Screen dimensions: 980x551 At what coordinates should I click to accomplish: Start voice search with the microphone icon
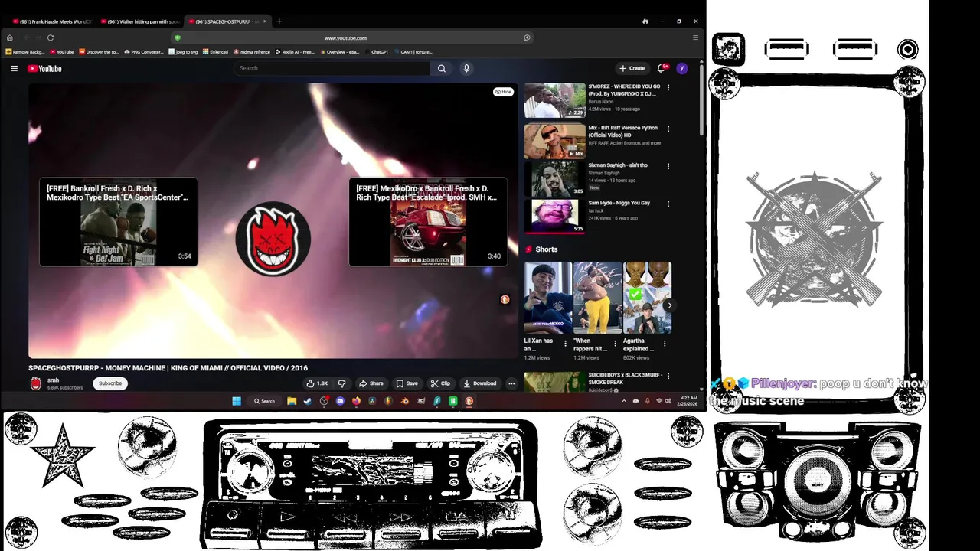(466, 68)
